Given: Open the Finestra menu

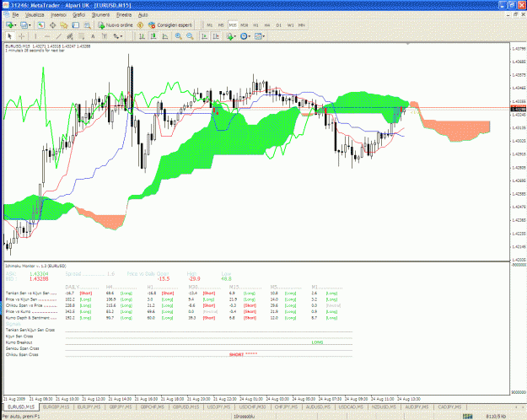Looking at the screenshot, I should pyautogui.click(x=124, y=15).
